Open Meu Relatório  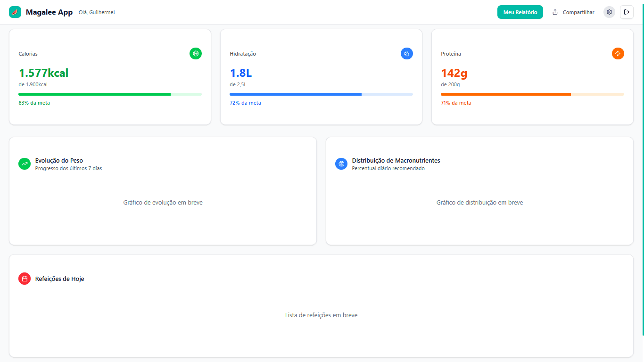[x=520, y=12]
